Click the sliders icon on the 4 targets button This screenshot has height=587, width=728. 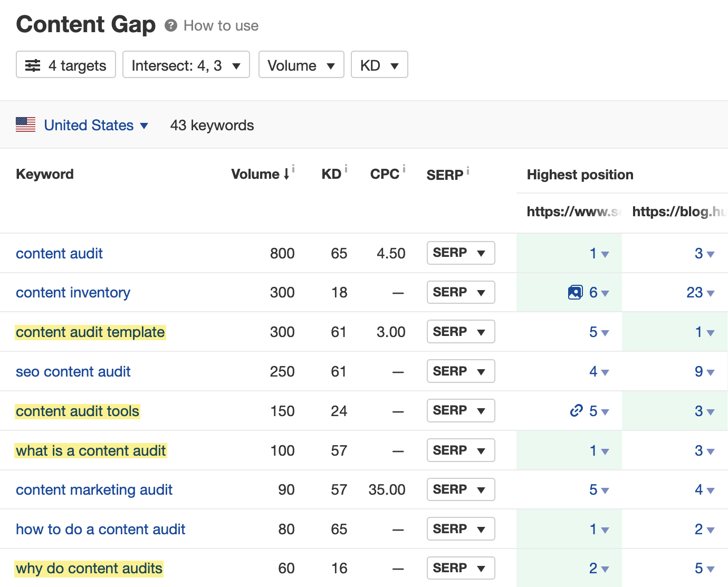[x=33, y=65]
